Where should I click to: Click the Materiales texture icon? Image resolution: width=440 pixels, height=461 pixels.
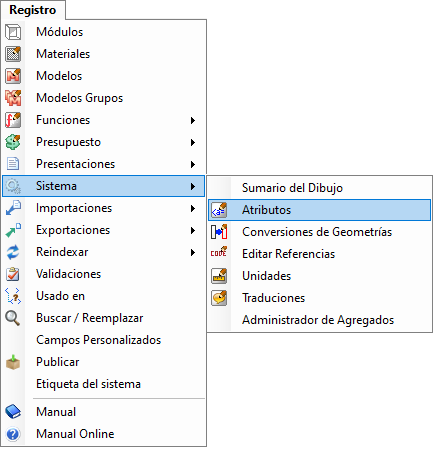click(x=13, y=54)
